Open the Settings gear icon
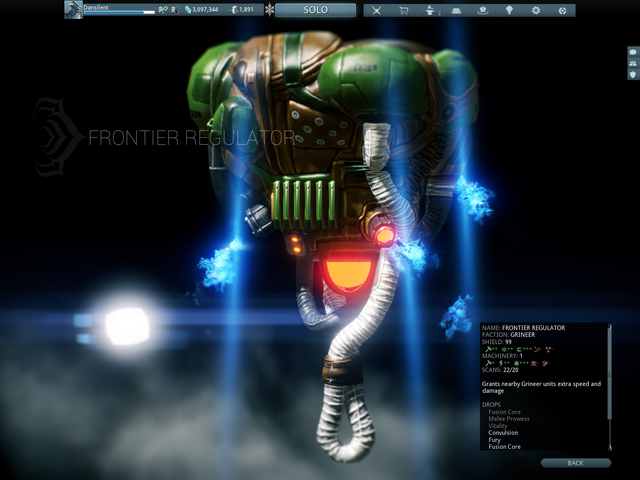 point(536,11)
